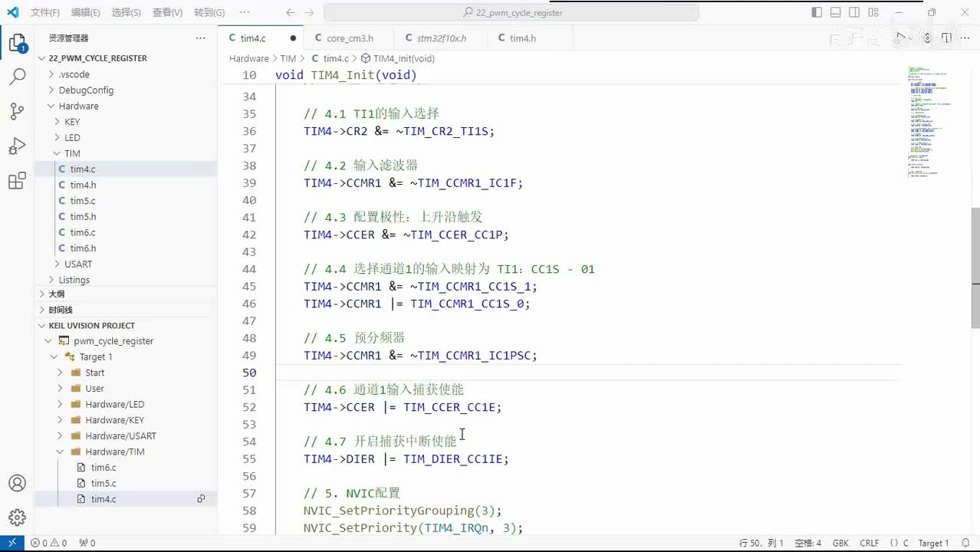Open the Accounts menu icon

tap(17, 483)
